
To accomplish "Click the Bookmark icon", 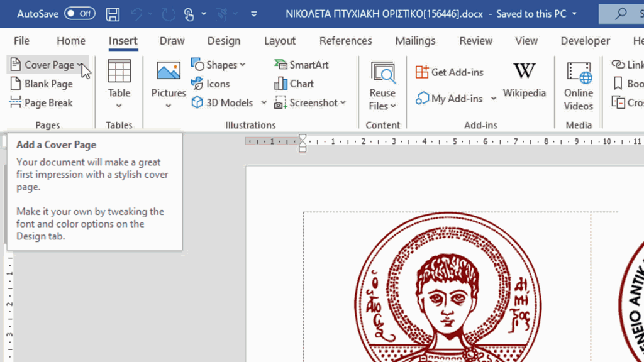I will point(618,84).
